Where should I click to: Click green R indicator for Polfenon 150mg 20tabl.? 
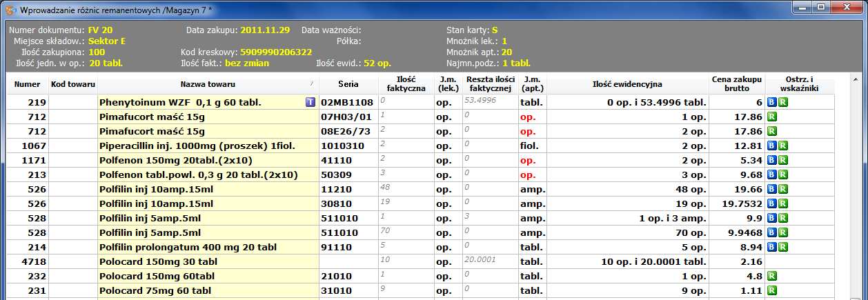[783, 160]
